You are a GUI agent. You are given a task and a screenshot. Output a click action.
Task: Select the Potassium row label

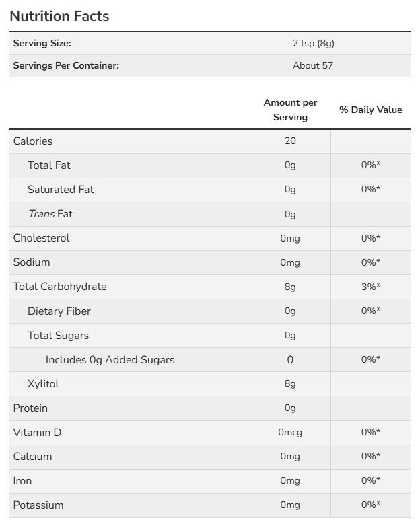[38, 505]
